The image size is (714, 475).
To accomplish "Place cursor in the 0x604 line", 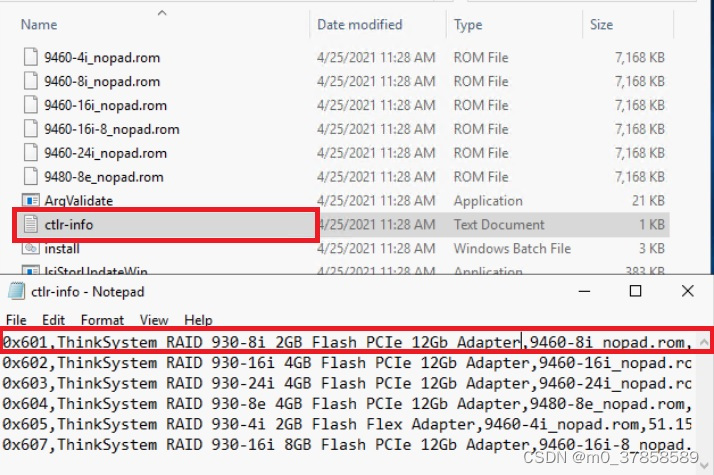I will point(347,403).
